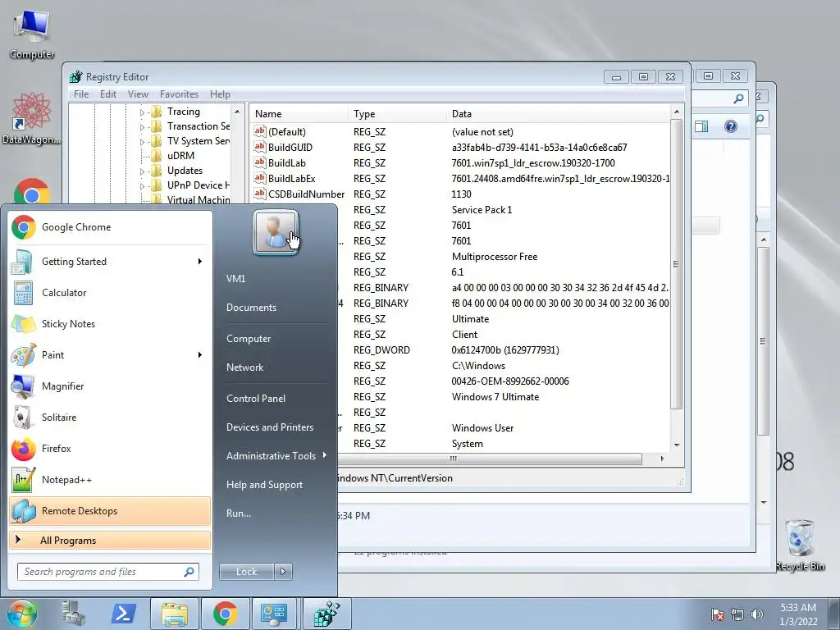Screen dimensions: 840x630
Task: Open the Recycle Bin
Action: coord(800,545)
